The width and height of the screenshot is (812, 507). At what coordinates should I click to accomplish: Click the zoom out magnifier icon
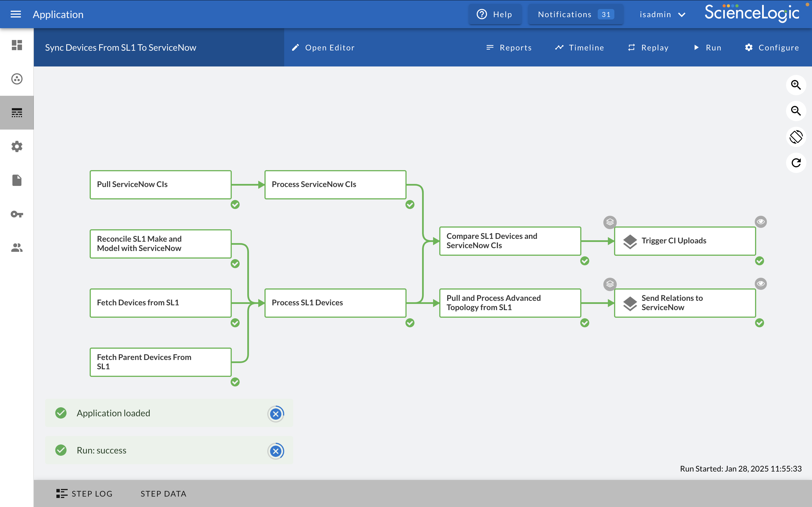click(796, 111)
